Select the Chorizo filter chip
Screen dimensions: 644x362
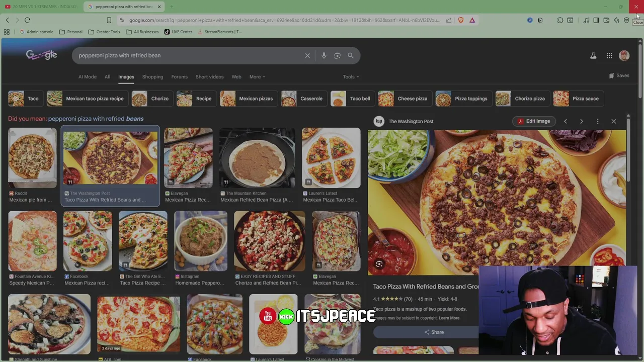[x=152, y=99]
